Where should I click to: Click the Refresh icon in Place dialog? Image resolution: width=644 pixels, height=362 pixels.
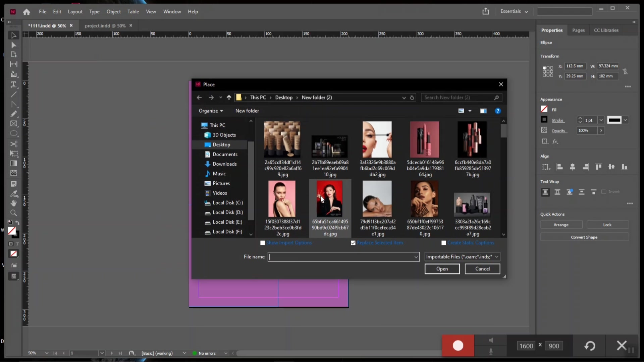[412, 98]
